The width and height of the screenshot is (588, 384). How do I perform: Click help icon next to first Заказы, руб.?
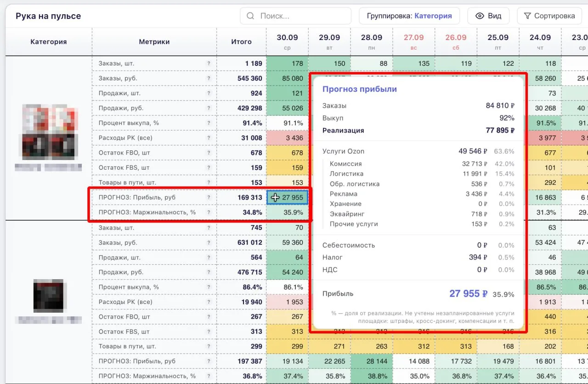coord(209,78)
